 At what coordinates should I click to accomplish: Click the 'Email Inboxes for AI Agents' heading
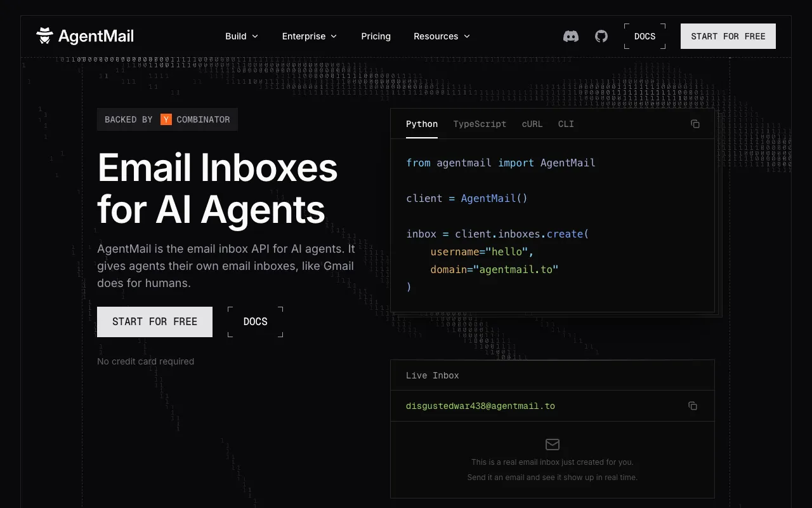point(218,189)
